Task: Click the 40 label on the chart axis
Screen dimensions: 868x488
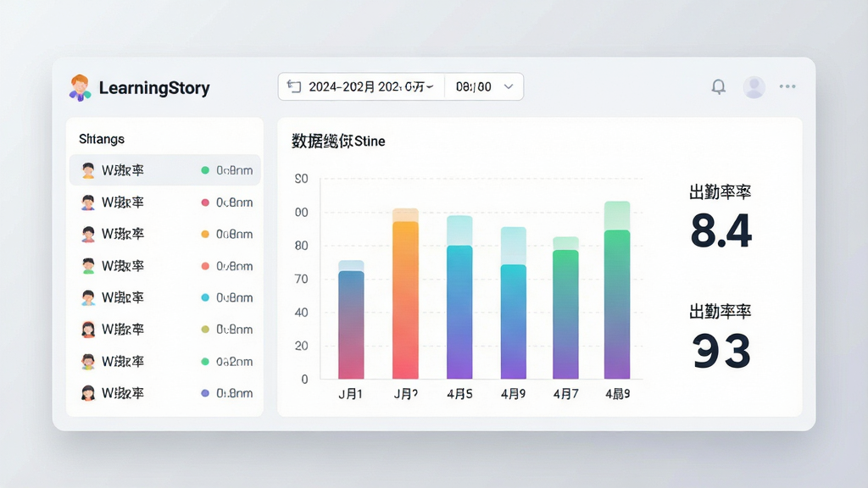Action: (301, 312)
